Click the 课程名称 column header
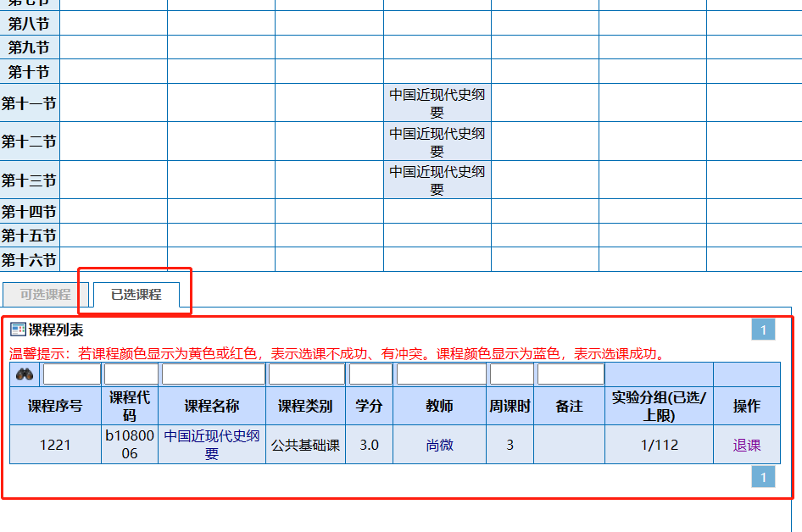 (x=212, y=406)
